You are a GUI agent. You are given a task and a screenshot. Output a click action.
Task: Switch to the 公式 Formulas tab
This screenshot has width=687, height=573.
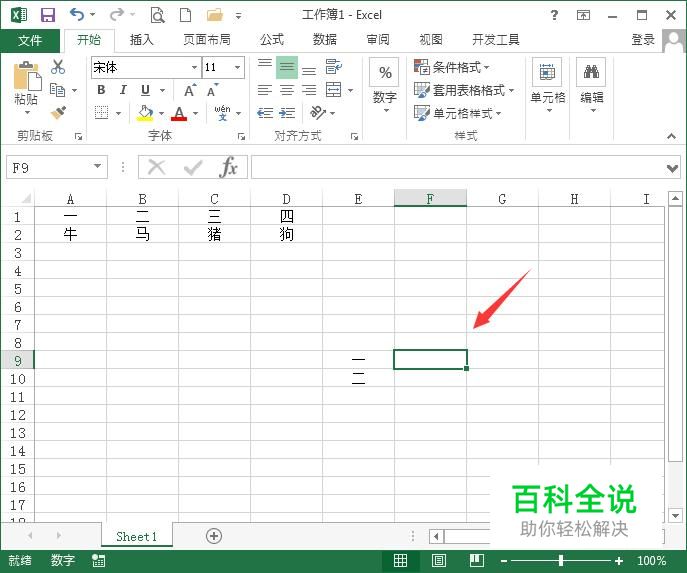coord(272,40)
